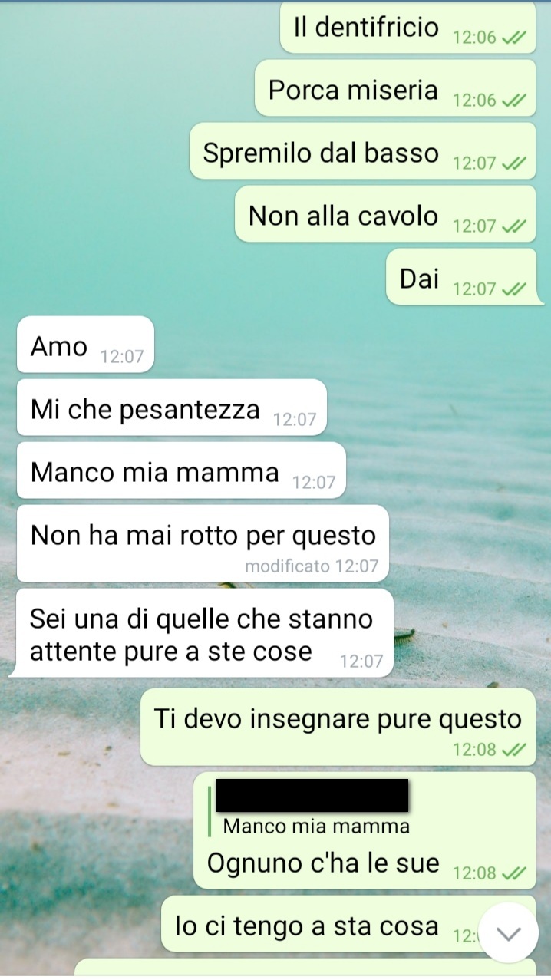Select the received 'Manco mia mamma' bubble
The width and height of the screenshot is (551, 980).
181,470
